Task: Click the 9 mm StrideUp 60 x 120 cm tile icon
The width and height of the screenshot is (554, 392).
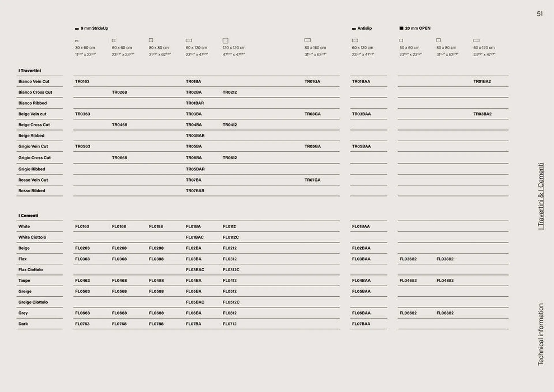Action: pyautogui.click(x=189, y=40)
